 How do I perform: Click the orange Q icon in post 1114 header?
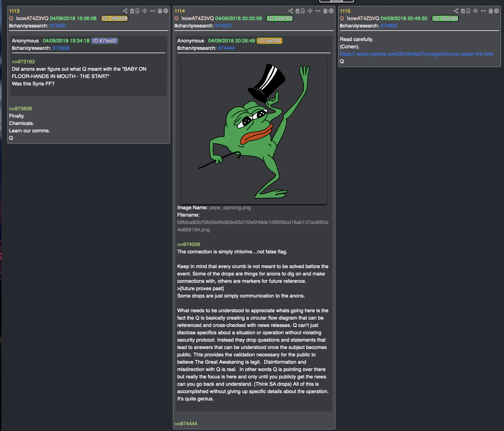(x=177, y=18)
